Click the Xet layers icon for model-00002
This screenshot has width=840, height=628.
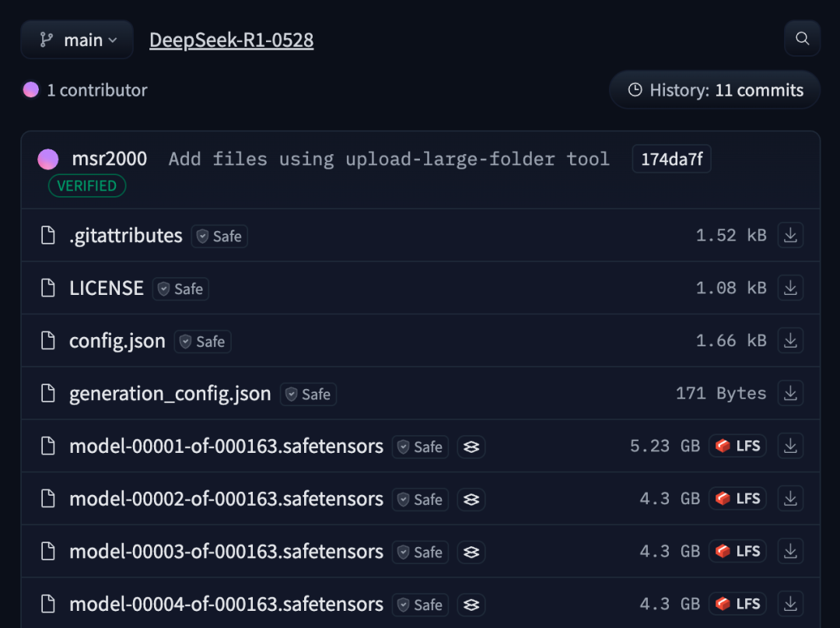(x=471, y=500)
